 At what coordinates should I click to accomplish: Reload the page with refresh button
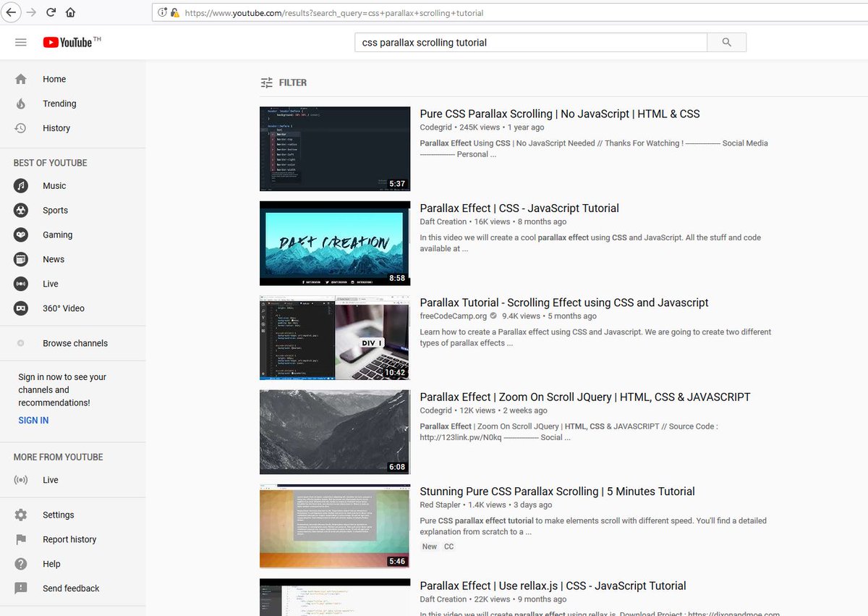pos(51,12)
